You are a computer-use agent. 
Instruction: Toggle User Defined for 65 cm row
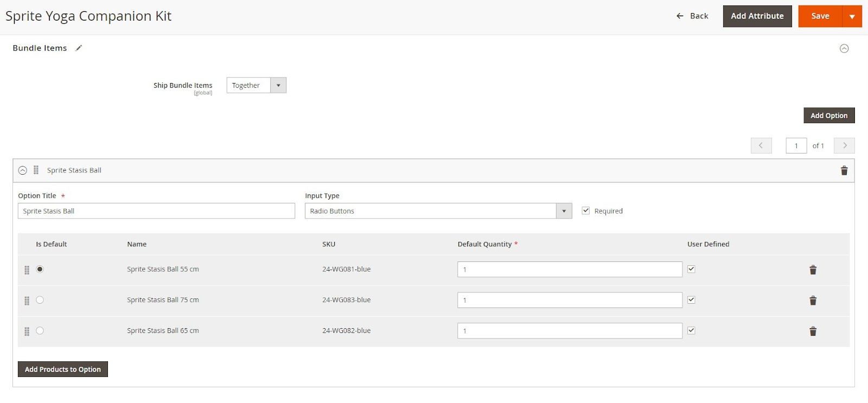pos(691,330)
